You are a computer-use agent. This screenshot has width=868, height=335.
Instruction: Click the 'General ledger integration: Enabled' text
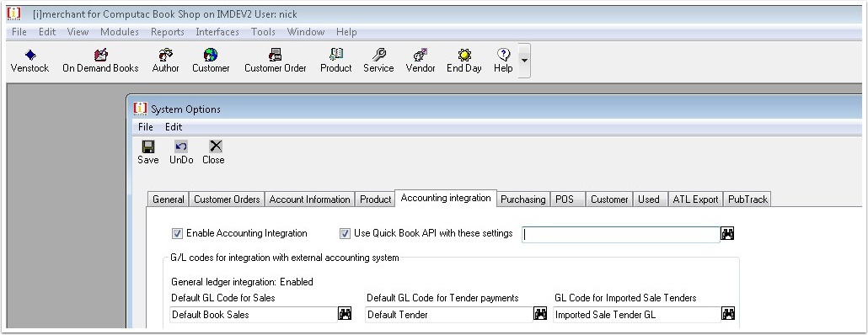click(242, 282)
